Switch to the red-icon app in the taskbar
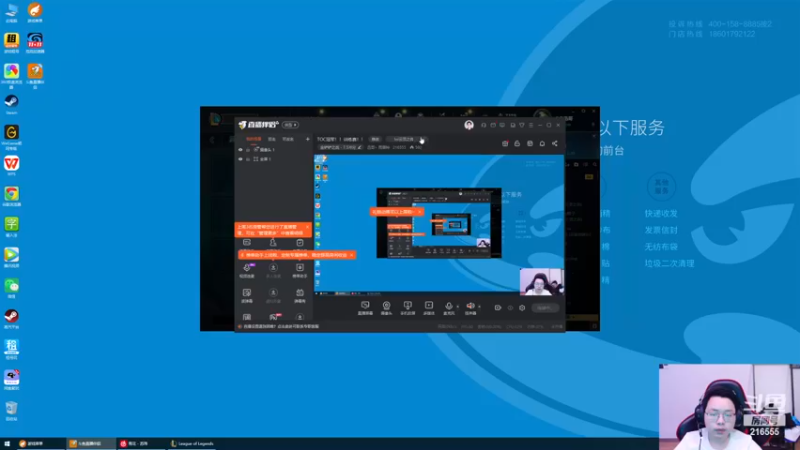Image resolution: width=800 pixels, height=450 pixels. click(141, 444)
